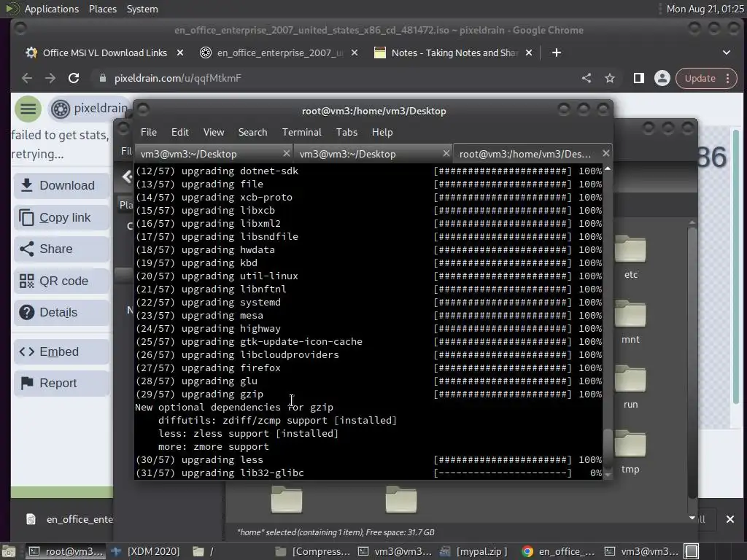Open the terminal View menu
Screen dimensions: 747x560
pyautogui.click(x=214, y=133)
